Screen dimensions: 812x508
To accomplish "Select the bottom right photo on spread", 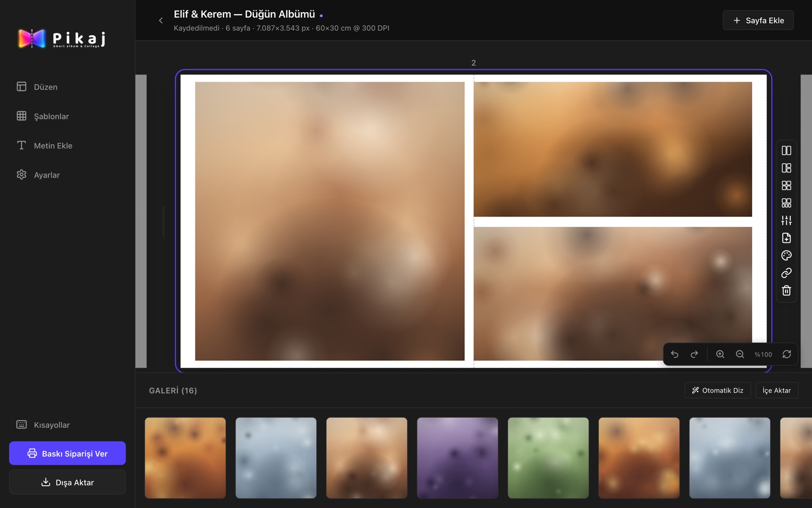I will pyautogui.click(x=613, y=294).
